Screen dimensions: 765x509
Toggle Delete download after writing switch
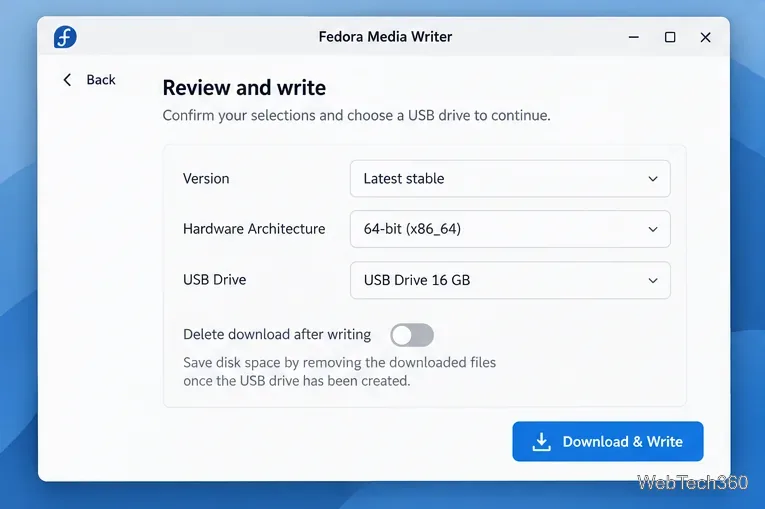tap(412, 335)
